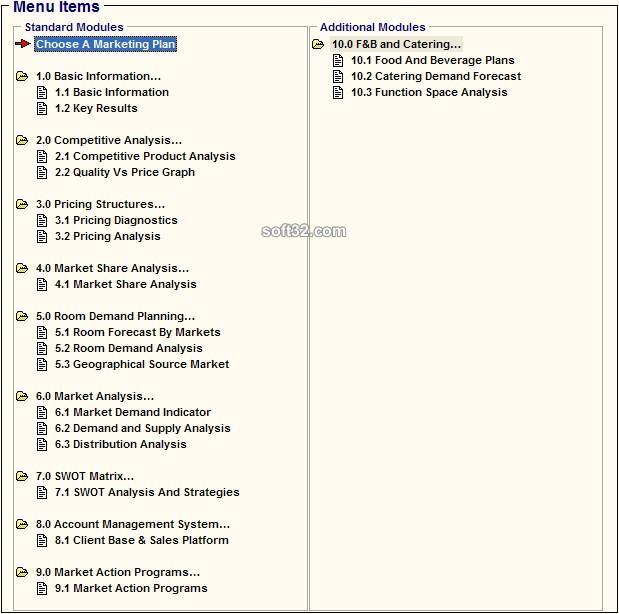Open 3.1 Pricing Diagnostics item
The height and width of the screenshot is (614, 619).
coord(116,220)
